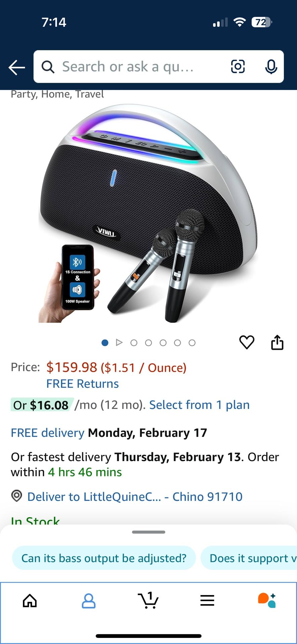Select the third image gallery dot
This screenshot has height=644, width=297.
click(x=134, y=343)
